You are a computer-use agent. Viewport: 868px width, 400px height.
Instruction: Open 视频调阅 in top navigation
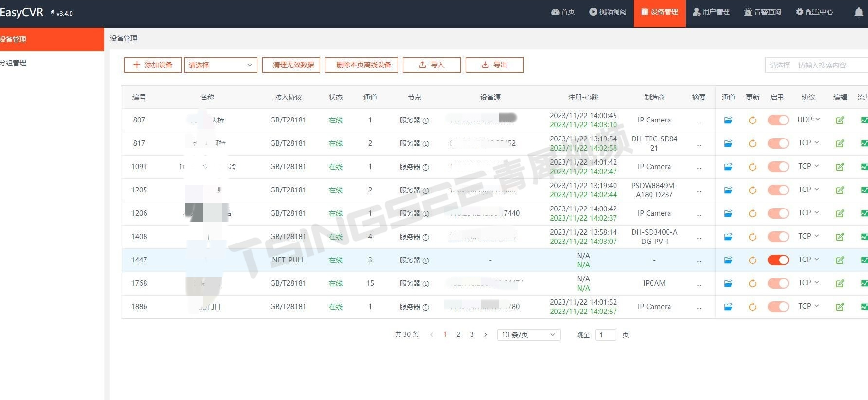click(x=608, y=12)
